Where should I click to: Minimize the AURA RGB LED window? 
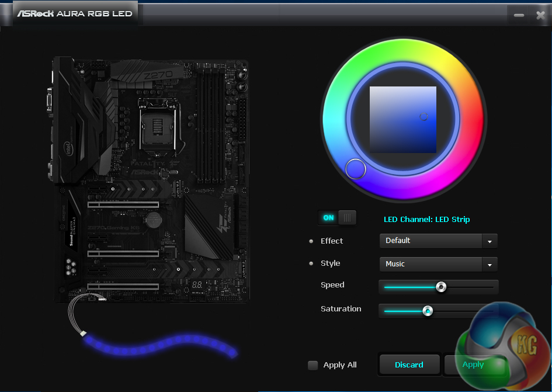pos(519,15)
